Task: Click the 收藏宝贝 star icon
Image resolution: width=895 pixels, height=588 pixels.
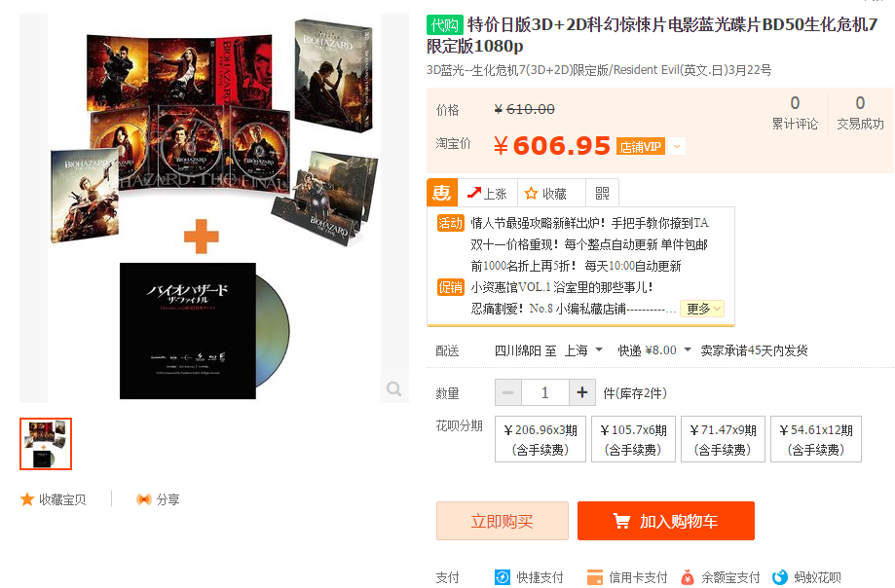Action: pyautogui.click(x=27, y=499)
